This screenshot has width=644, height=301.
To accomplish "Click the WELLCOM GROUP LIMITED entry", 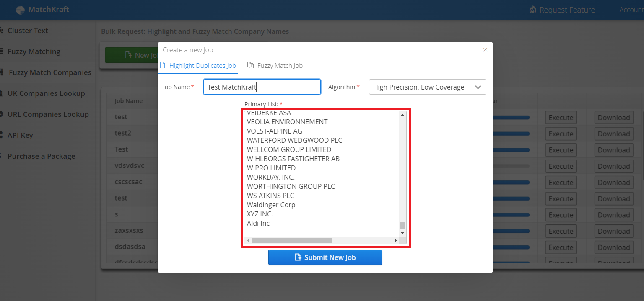I will point(289,149).
